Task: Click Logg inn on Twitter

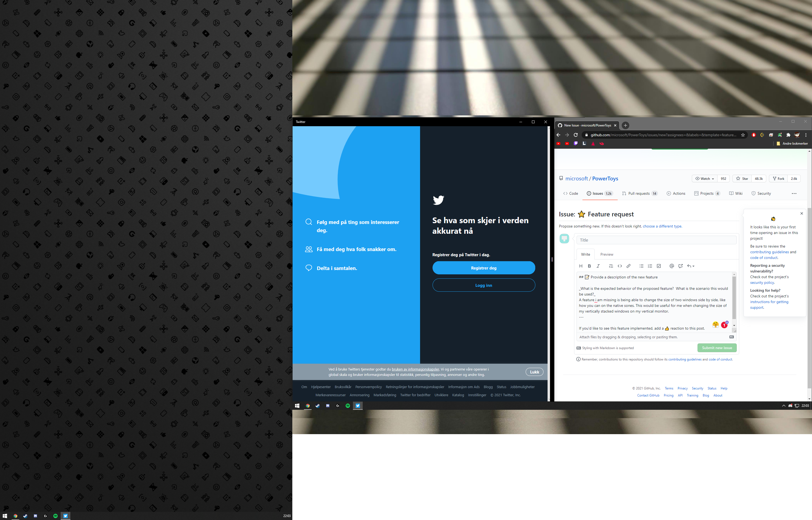Action: pos(483,285)
